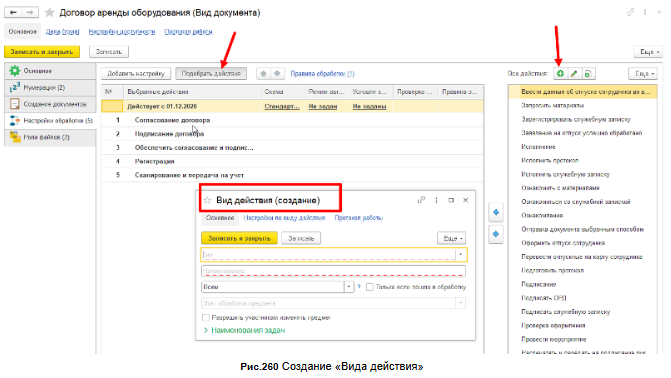Click yellow 'Записать и закрыть' in main window
671x378 pixels.
click(42, 51)
